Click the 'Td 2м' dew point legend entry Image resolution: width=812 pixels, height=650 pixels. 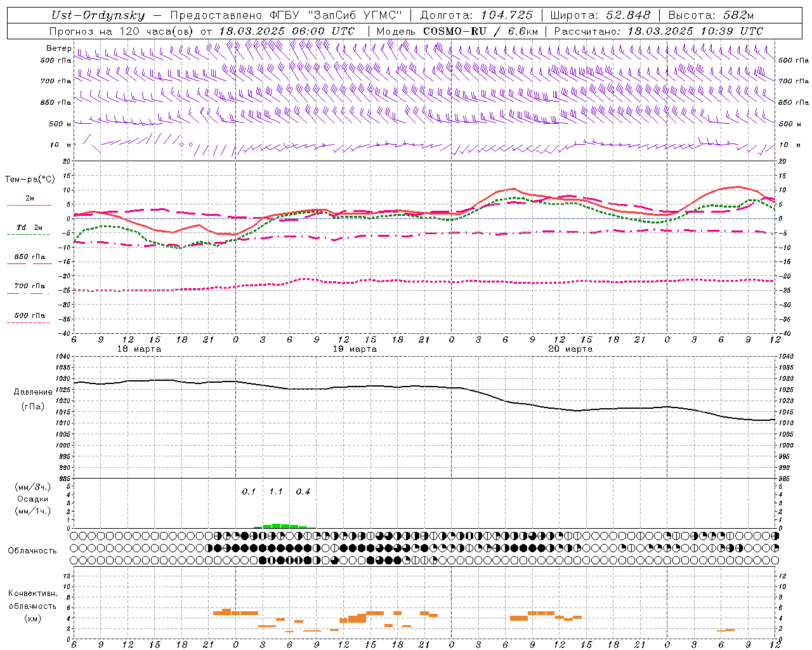click(30, 227)
